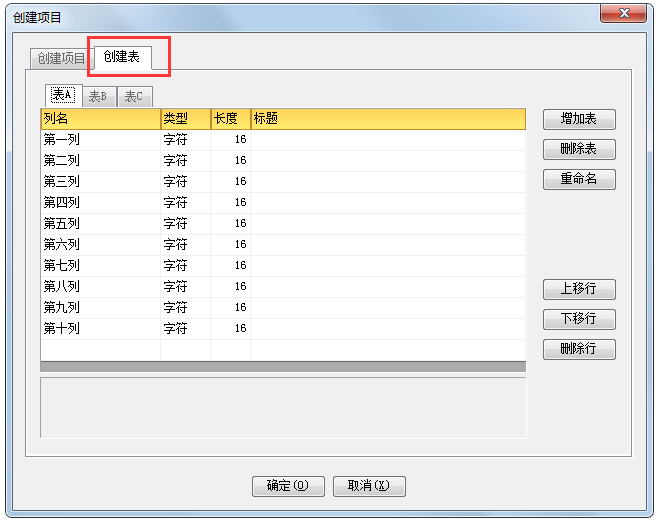Select the 创建表 tab
Viewport: 658px width, 522px height.
pyautogui.click(x=122, y=57)
